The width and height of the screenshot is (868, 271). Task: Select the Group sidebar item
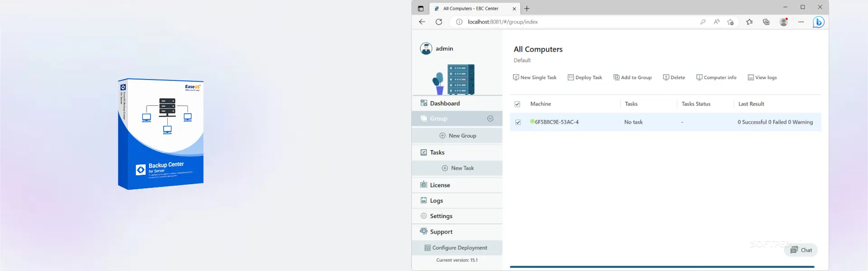[457, 118]
